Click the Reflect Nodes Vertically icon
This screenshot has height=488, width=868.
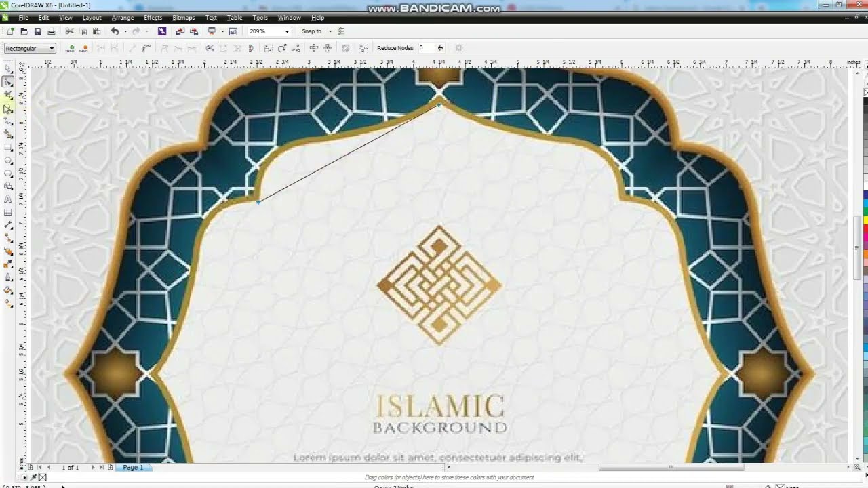coord(328,48)
